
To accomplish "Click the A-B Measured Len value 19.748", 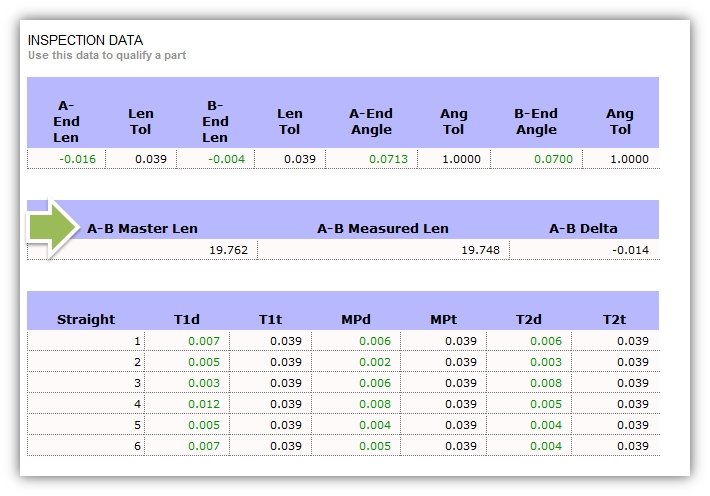I will pos(480,250).
